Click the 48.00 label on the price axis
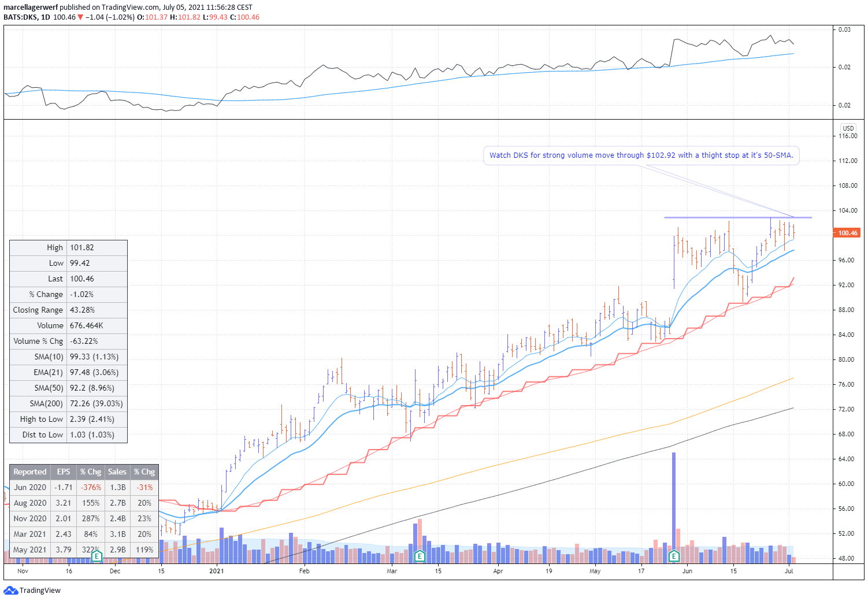 tap(847, 559)
